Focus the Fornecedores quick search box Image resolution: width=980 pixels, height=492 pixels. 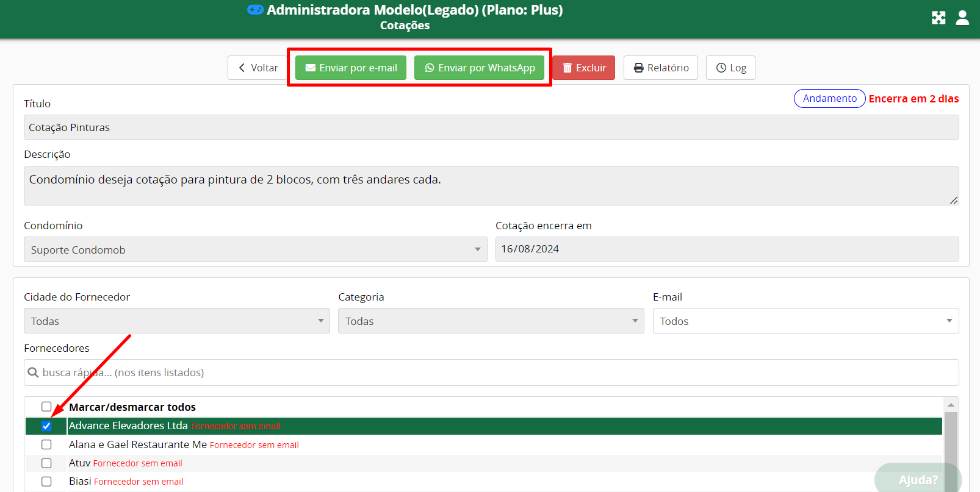(491, 373)
